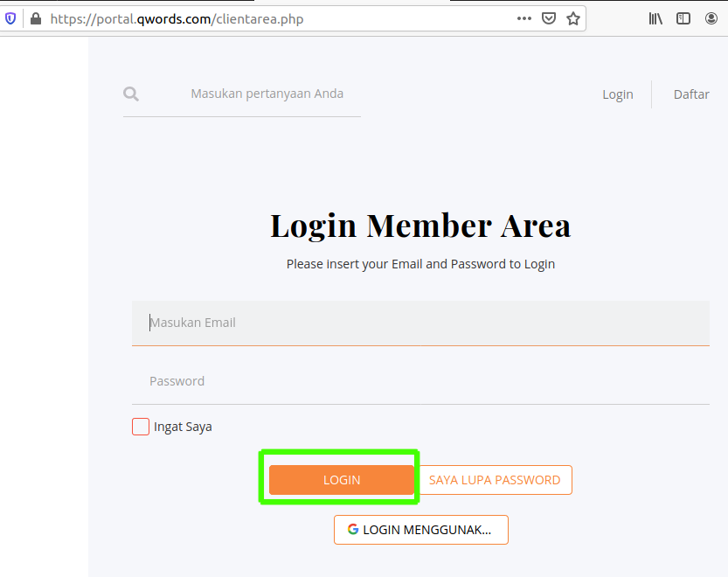This screenshot has height=577, width=728.
Task: Select Daftar in the header navigation
Action: 691,94
